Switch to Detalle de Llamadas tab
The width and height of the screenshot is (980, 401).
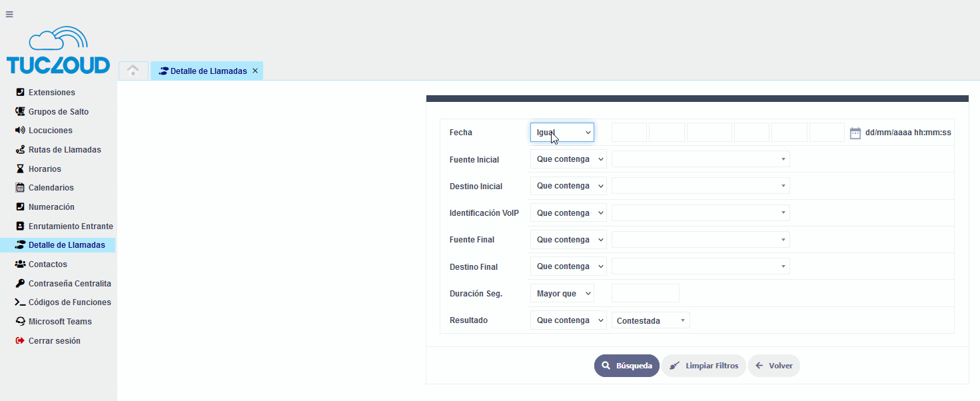click(203, 71)
